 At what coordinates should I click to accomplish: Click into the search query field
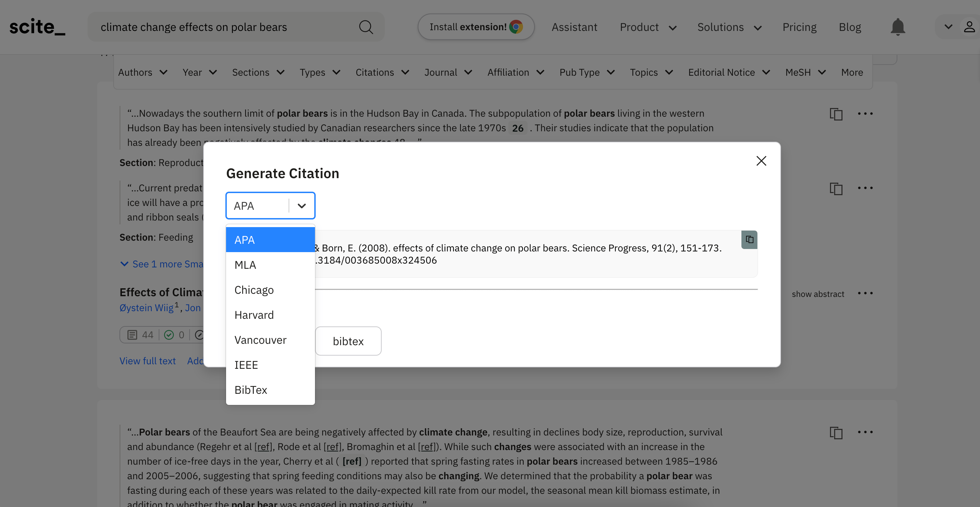[224, 27]
